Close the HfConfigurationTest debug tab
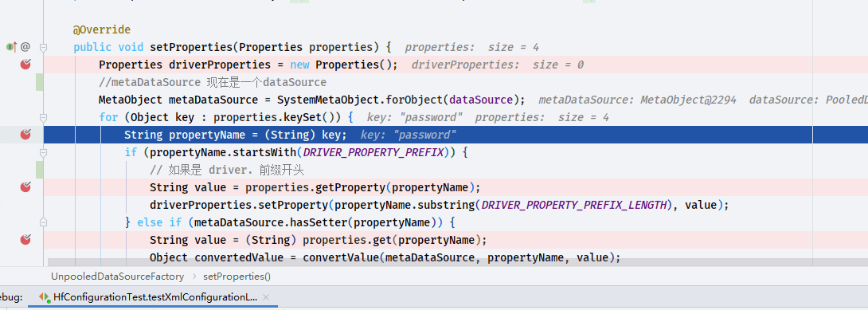868x310 pixels. point(266,297)
